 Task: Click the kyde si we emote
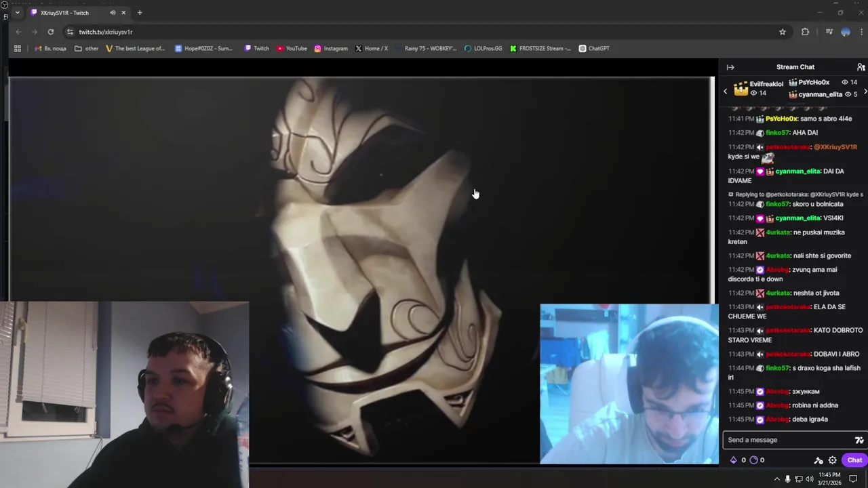coord(767,157)
